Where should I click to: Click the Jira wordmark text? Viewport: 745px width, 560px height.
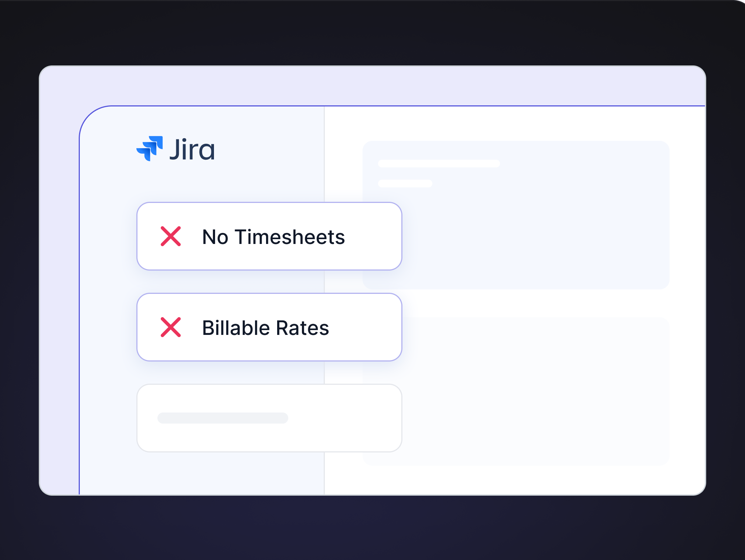pyautogui.click(x=192, y=150)
